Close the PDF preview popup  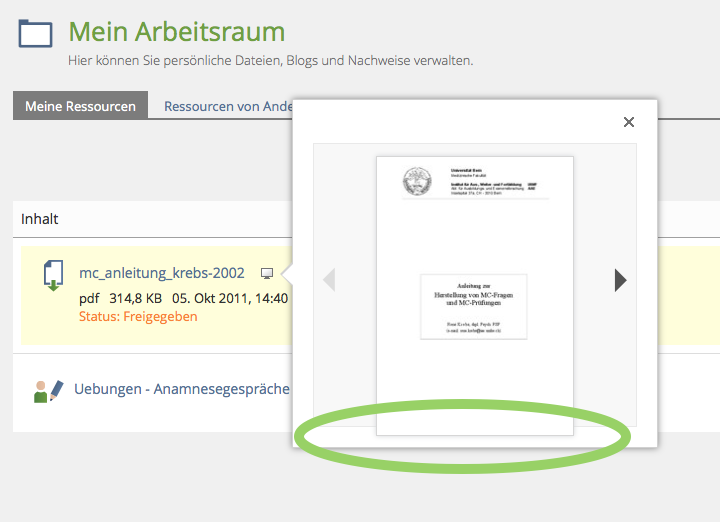(x=629, y=122)
